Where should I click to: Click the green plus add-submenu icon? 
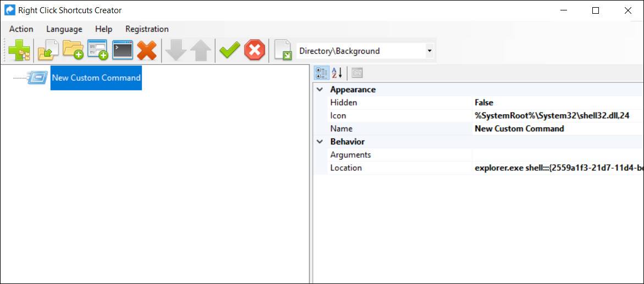19,51
